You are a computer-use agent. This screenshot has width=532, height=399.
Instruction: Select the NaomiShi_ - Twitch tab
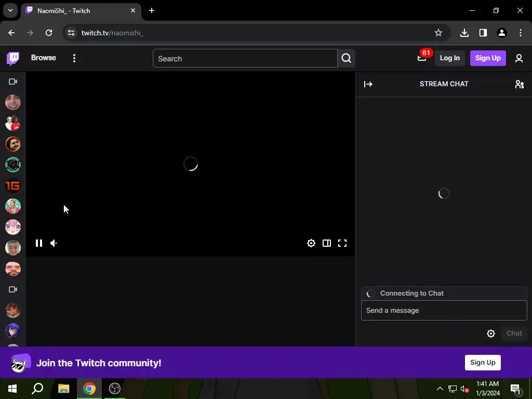pos(79,10)
